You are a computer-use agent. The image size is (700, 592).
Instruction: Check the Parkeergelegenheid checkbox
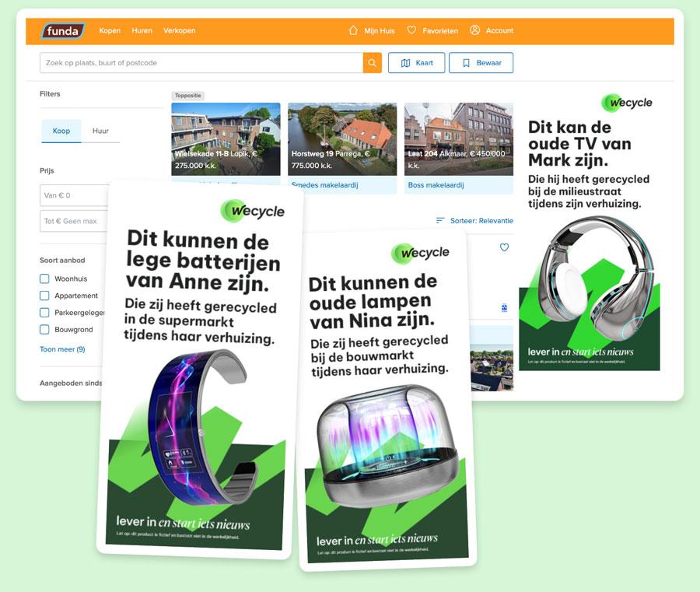[44, 313]
